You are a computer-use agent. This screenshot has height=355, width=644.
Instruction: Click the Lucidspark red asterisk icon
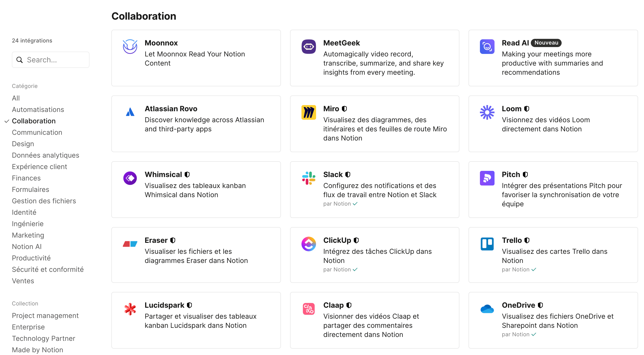(130, 309)
